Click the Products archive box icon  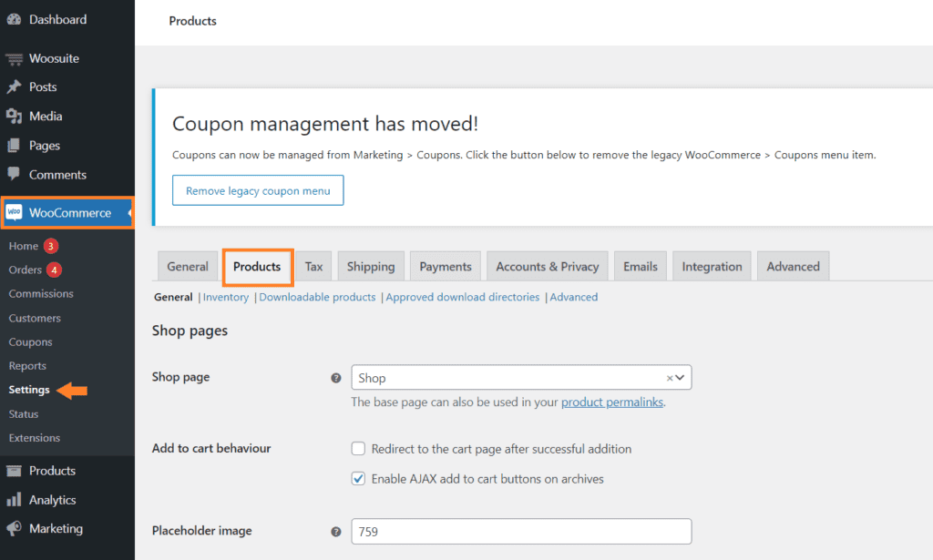[14, 471]
